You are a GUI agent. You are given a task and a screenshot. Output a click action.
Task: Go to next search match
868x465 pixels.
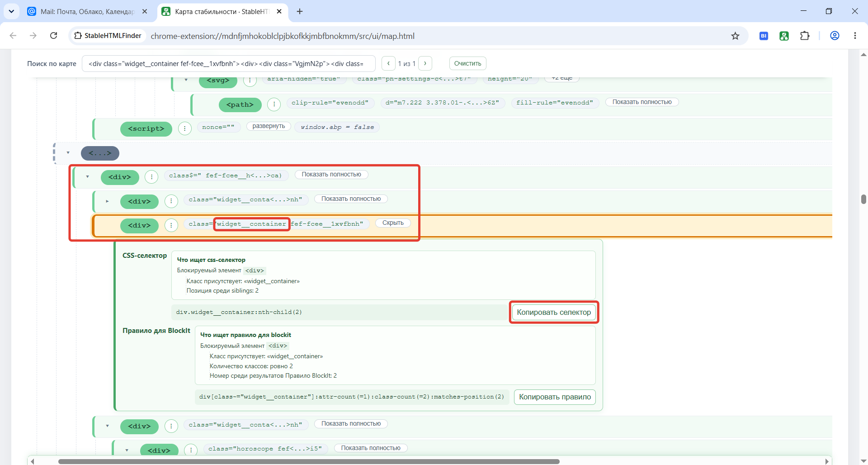click(x=425, y=63)
